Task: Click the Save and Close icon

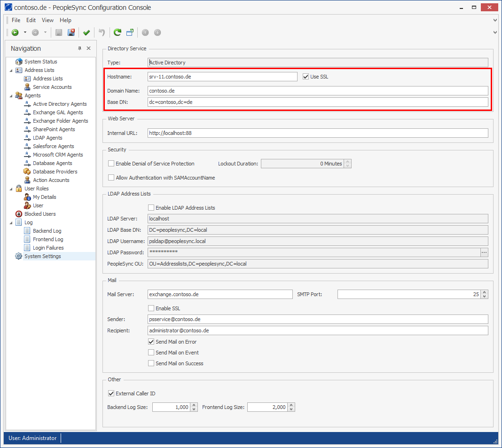Action: [71, 32]
